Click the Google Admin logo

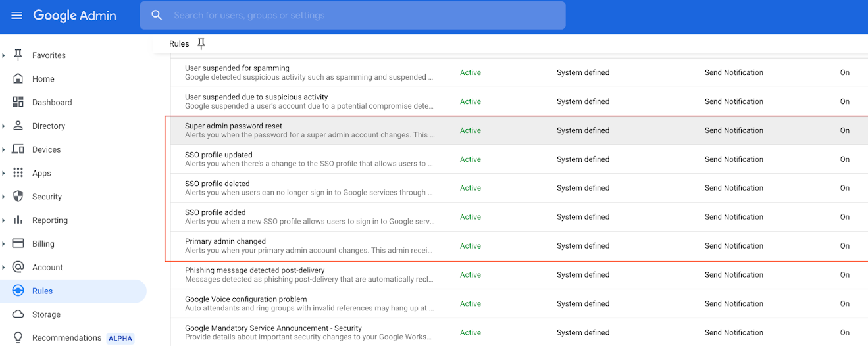pyautogui.click(x=75, y=16)
